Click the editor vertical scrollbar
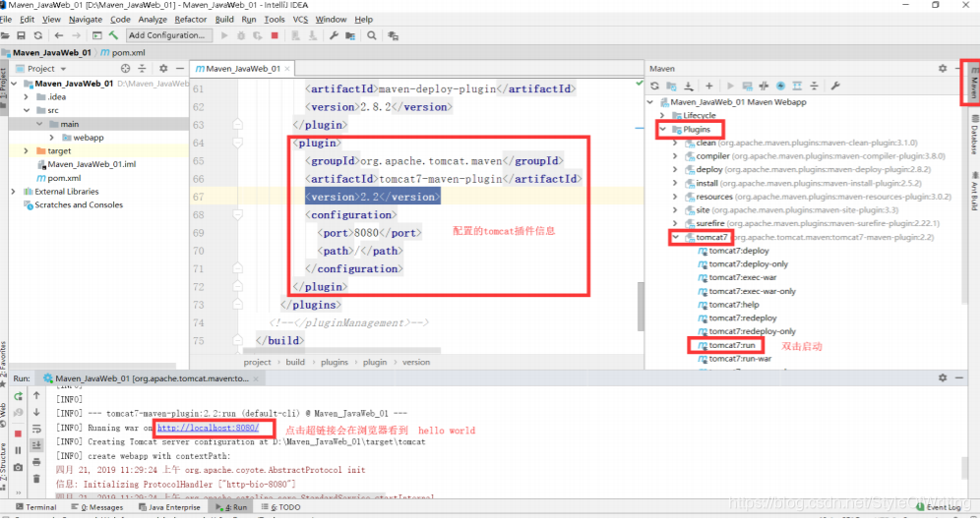The image size is (980, 521). 641,306
